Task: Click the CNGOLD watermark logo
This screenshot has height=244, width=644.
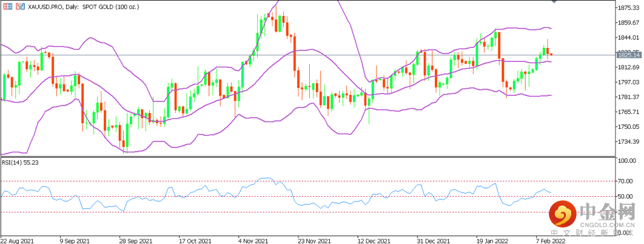Action: click(591, 219)
